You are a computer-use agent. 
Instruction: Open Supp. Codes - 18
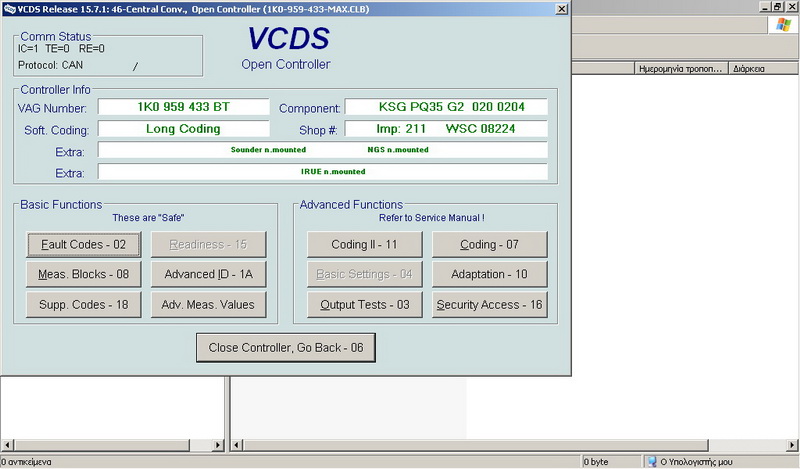[84, 305]
